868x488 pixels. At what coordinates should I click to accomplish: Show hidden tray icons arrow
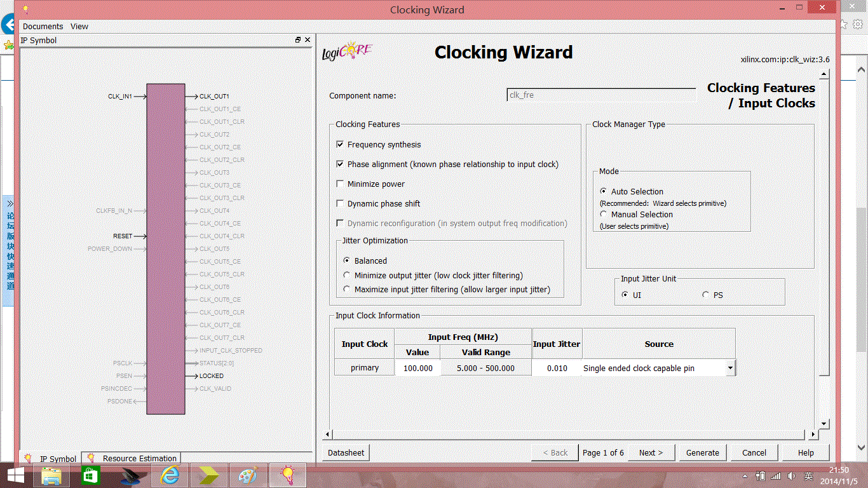tap(745, 476)
